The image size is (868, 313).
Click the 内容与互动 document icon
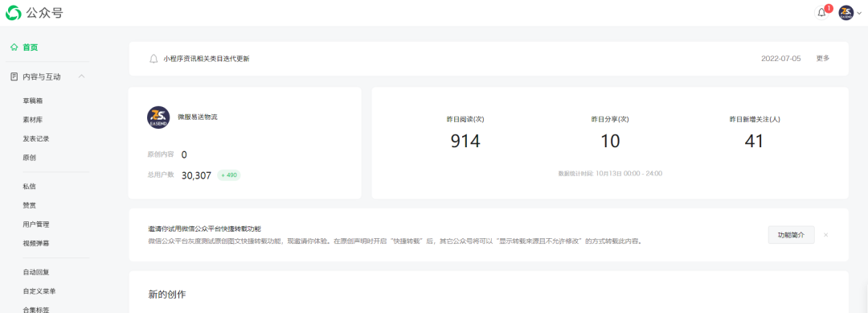point(14,76)
